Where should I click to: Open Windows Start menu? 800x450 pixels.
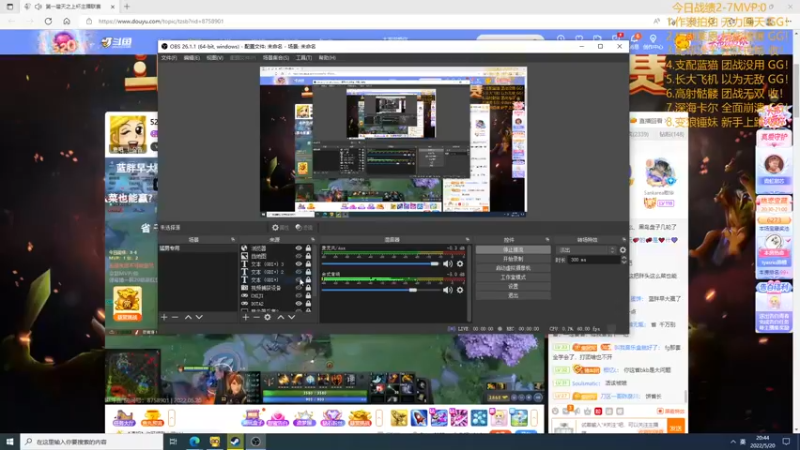(x=10, y=442)
